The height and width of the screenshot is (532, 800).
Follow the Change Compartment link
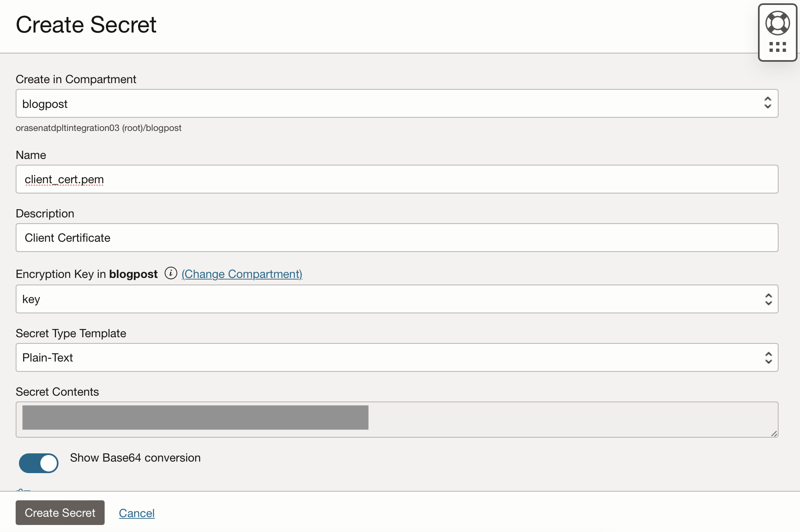click(x=242, y=274)
